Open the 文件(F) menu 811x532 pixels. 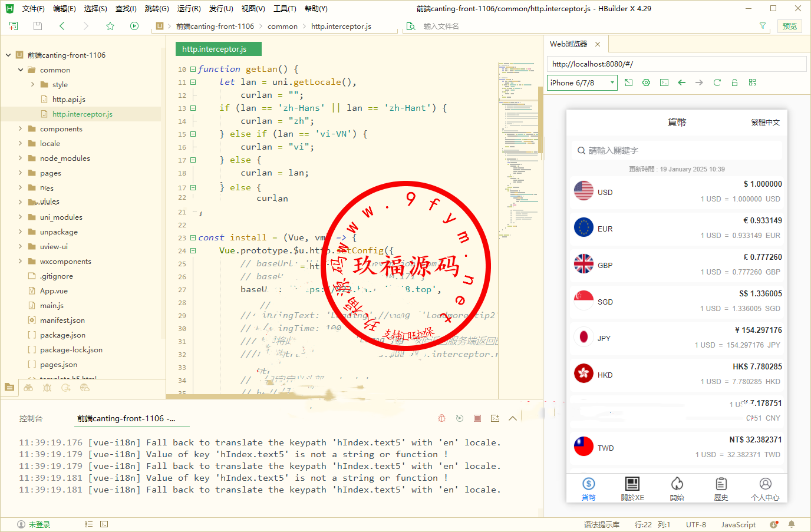[x=33, y=9]
